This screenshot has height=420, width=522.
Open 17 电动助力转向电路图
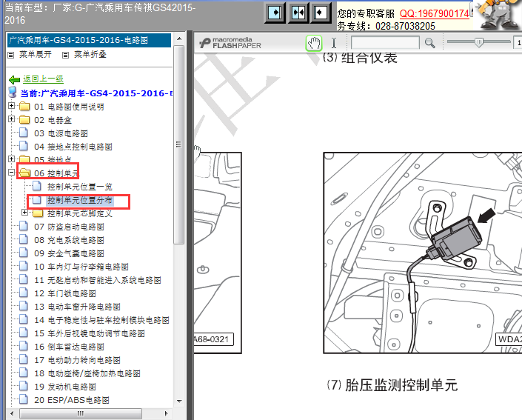click(x=77, y=360)
